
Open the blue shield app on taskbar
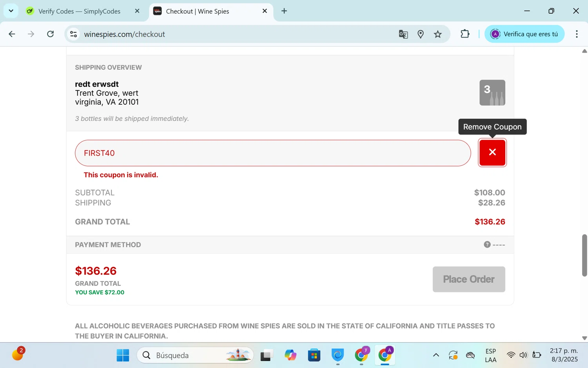click(338, 355)
